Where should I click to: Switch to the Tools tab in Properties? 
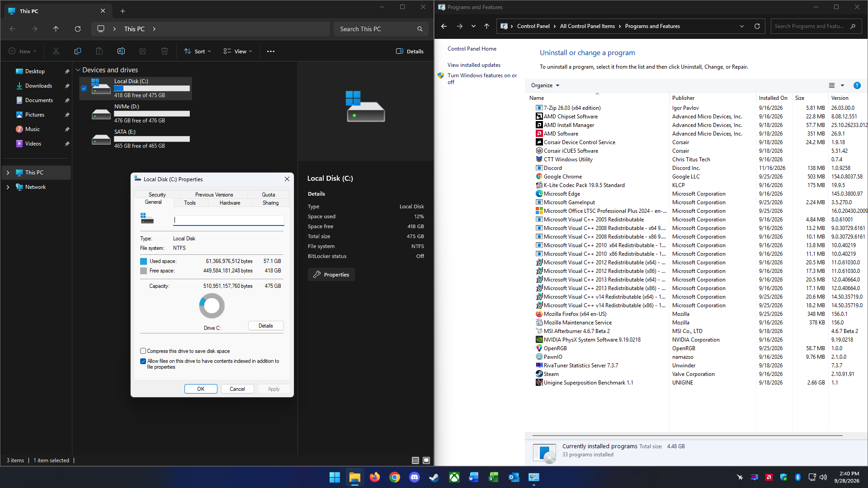(190, 203)
